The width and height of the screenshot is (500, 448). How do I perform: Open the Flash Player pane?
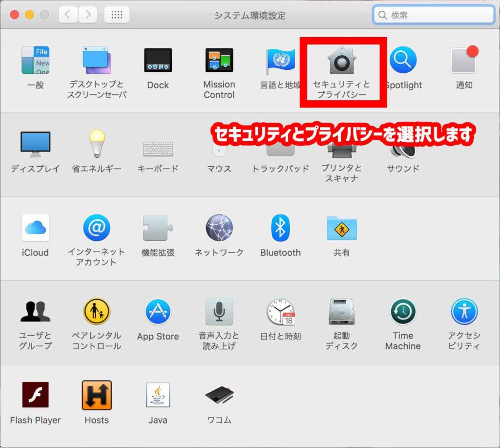coord(35,395)
